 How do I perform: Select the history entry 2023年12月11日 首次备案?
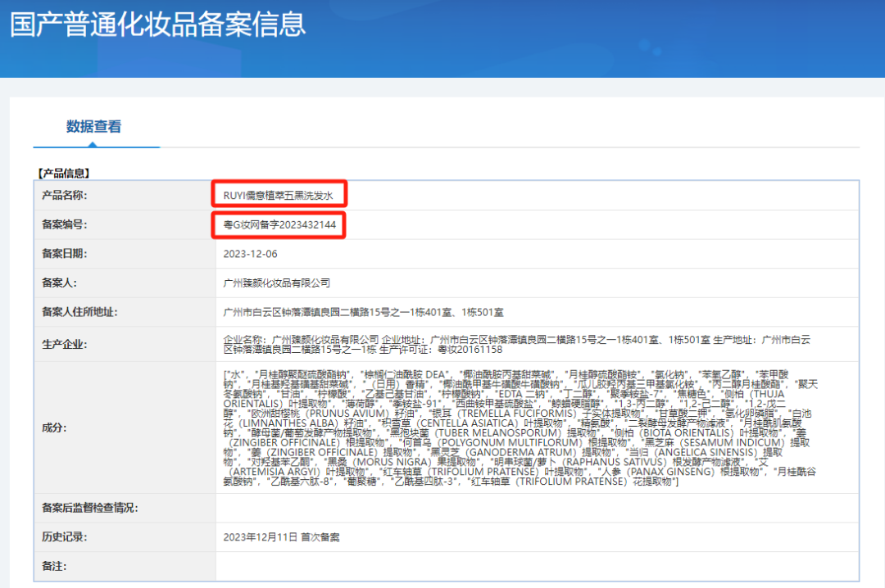(x=281, y=537)
